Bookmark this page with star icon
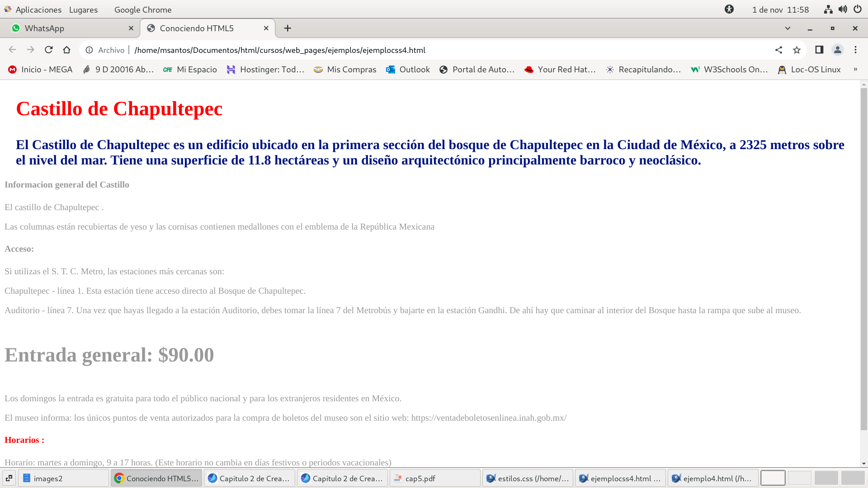This screenshot has height=488, width=868. [x=797, y=50]
